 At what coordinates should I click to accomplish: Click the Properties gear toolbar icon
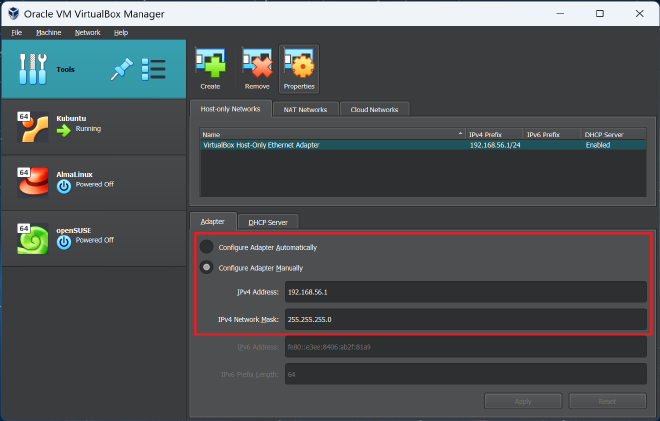(299, 64)
